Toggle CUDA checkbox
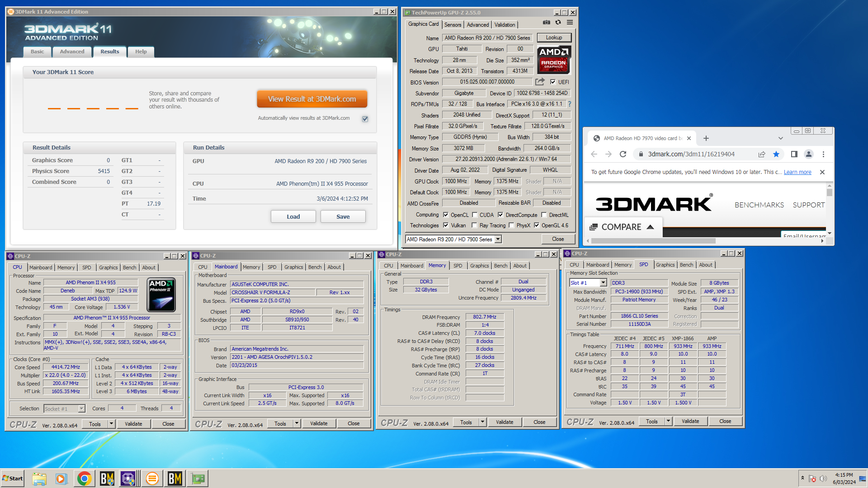 [x=475, y=215]
